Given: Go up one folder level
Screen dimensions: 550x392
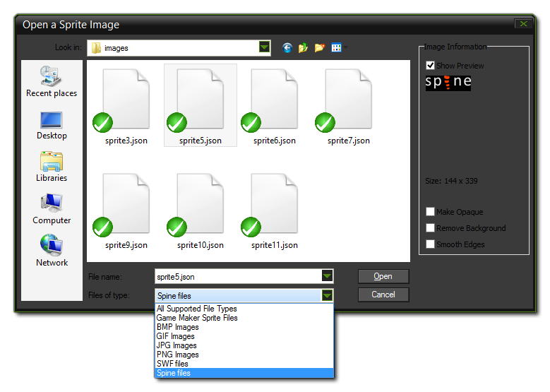Looking at the screenshot, I should (304, 48).
